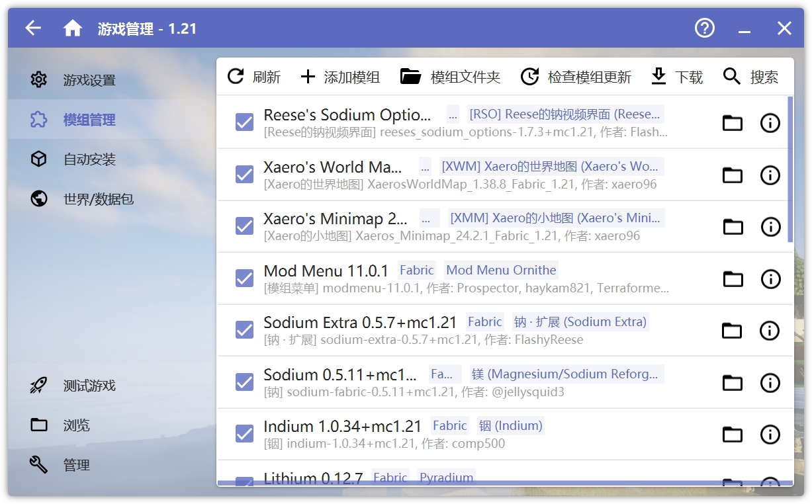This screenshot has height=504, width=812.
Task: Open the help question mark icon
Action: [705, 28]
